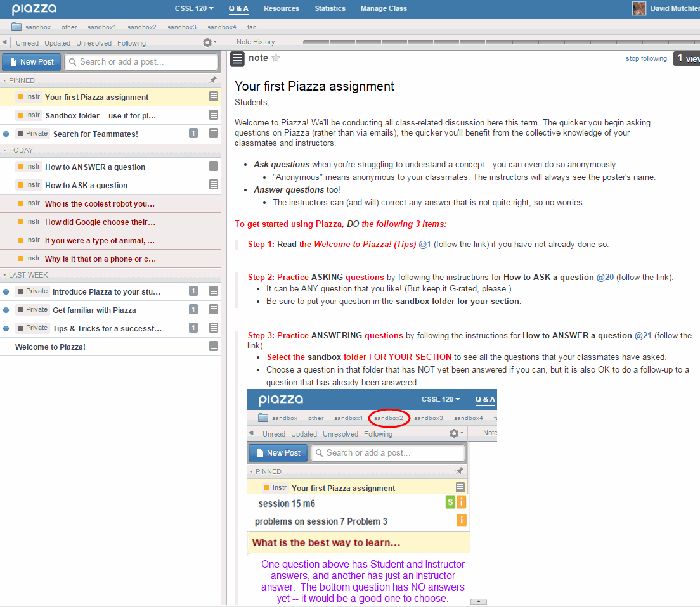The width and height of the screenshot is (700, 607).
Task: Click the small up-arrow button below the note
Action: 479,602
